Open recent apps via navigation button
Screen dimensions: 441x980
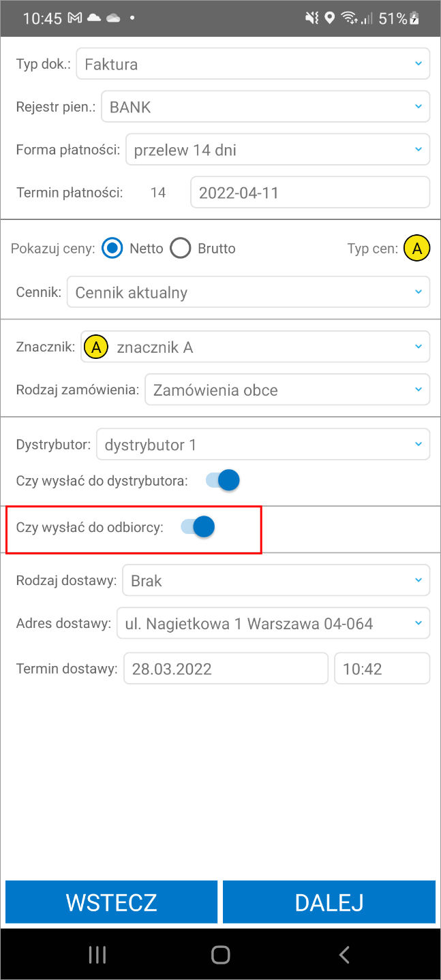[x=97, y=954]
